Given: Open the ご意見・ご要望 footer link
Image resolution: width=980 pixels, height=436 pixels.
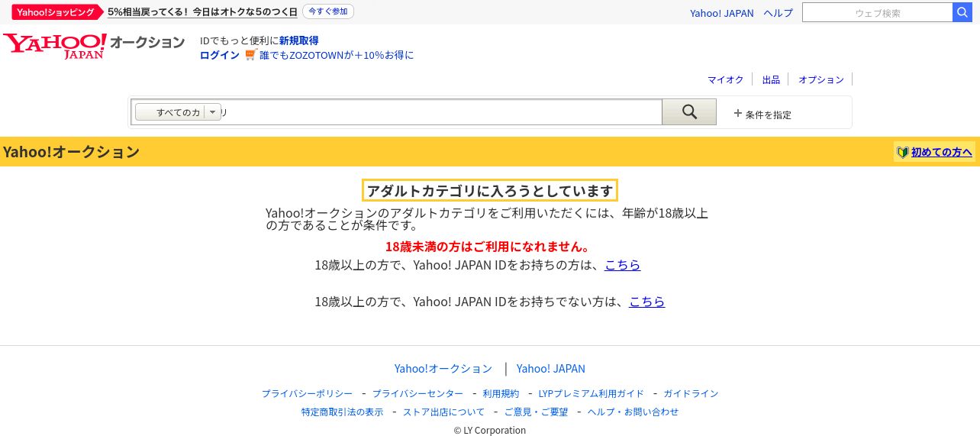Looking at the screenshot, I should (537, 412).
